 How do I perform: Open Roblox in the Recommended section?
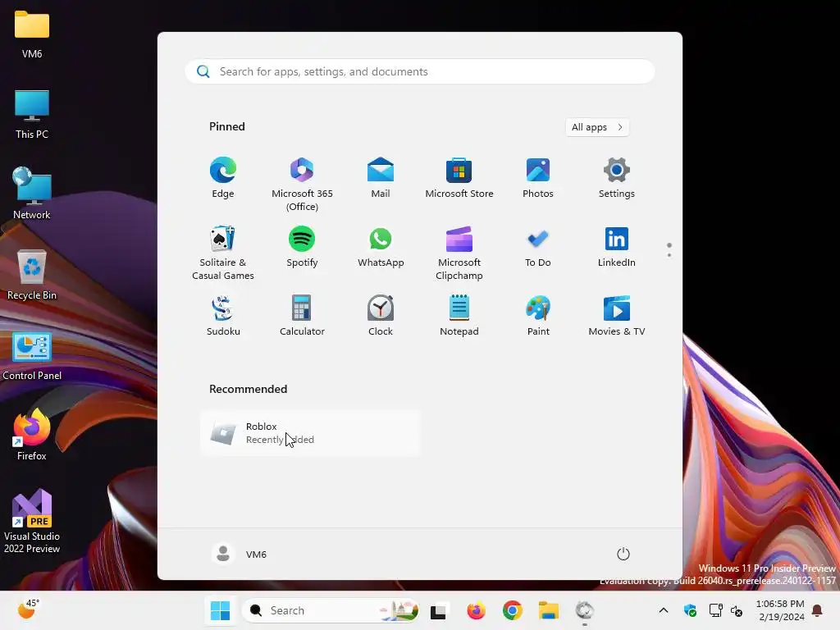(x=311, y=433)
